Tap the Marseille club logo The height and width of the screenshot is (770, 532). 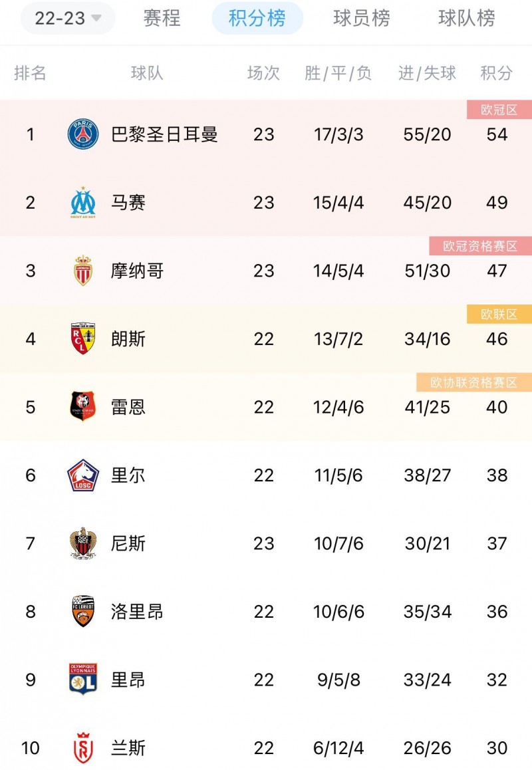coord(83,202)
